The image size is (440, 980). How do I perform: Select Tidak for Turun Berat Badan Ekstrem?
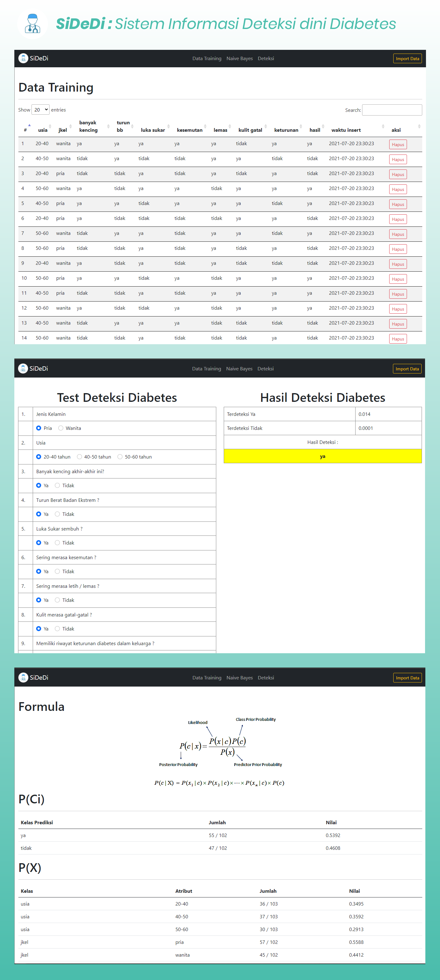[57, 514]
